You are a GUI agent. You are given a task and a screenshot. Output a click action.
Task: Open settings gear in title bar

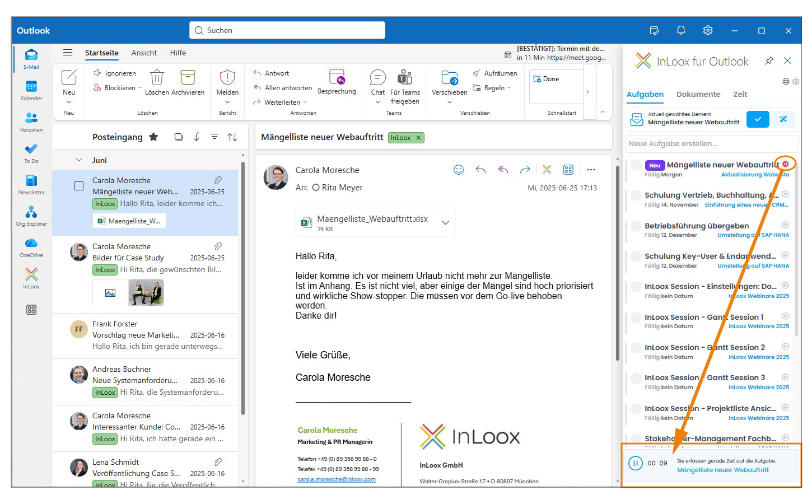pyautogui.click(x=708, y=30)
